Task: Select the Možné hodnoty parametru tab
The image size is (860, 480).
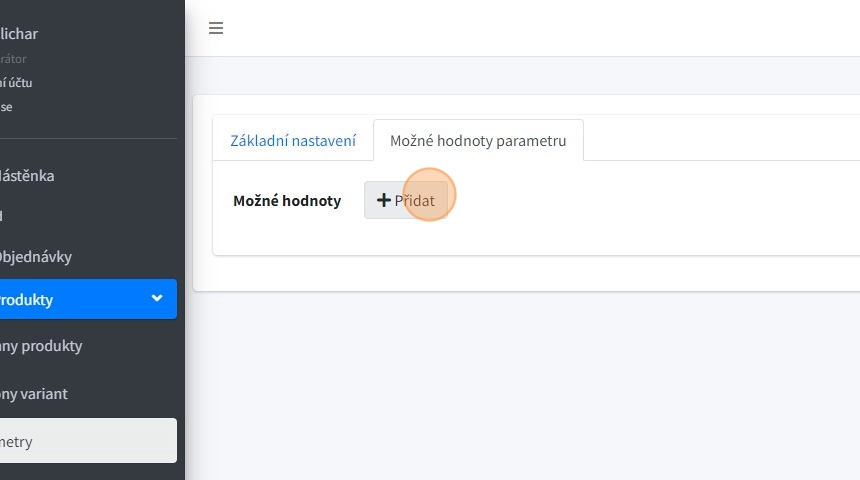Action: click(x=478, y=141)
